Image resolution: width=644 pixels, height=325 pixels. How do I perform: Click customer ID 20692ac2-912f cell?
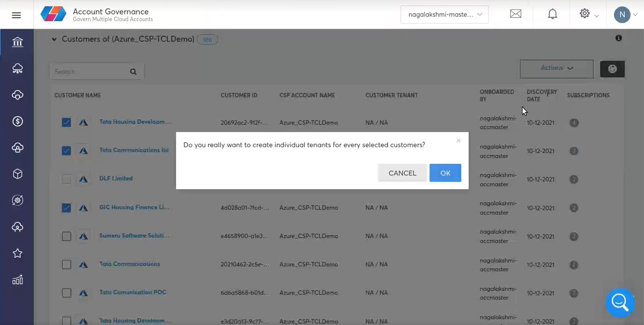245,122
